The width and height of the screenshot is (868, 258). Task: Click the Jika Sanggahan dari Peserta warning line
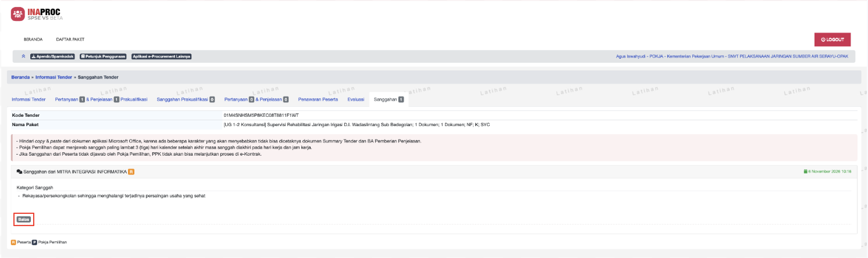pyautogui.click(x=139, y=154)
